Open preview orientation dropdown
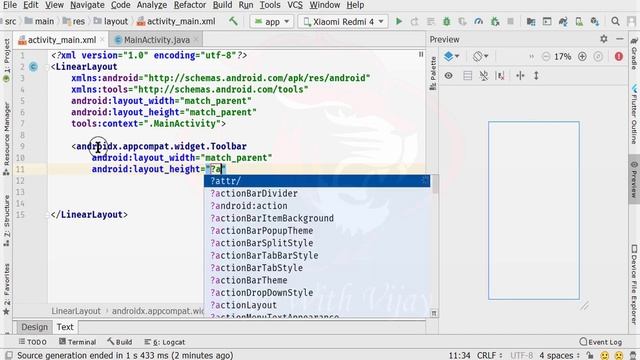This screenshot has width=640, height=360. click(x=480, y=56)
